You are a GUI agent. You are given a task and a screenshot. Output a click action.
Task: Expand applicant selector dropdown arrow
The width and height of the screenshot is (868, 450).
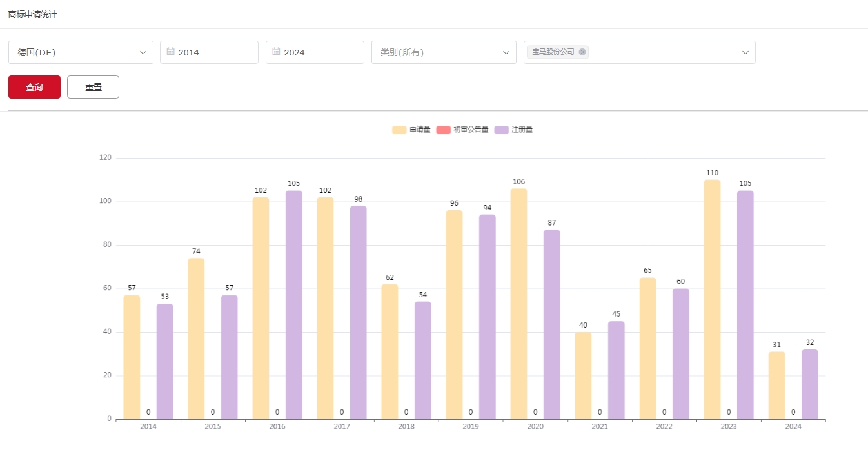[745, 52]
